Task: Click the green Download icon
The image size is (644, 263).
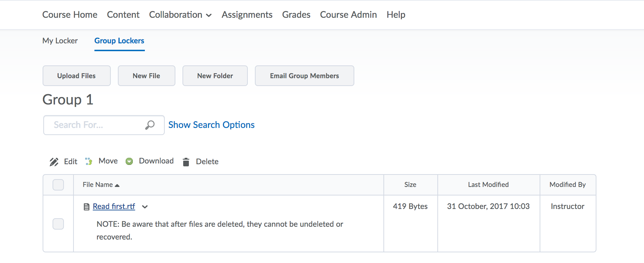Action: [129, 161]
